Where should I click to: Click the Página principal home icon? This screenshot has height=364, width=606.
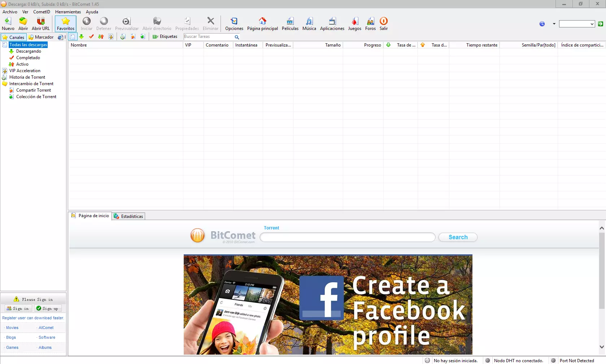262,24
